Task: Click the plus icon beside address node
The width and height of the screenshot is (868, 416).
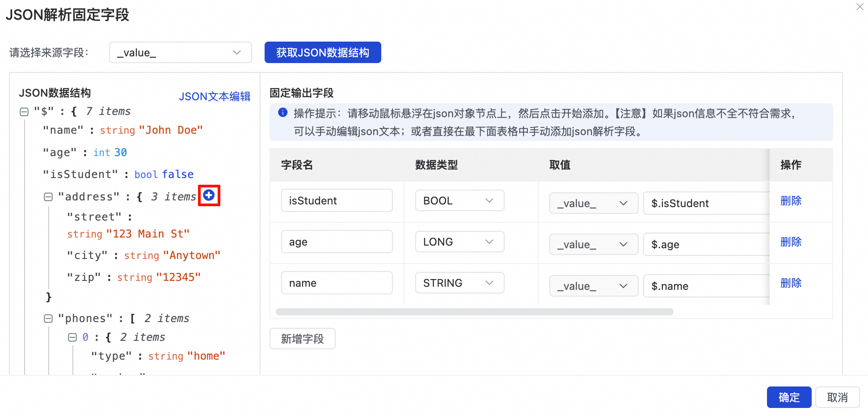Action: click(209, 195)
